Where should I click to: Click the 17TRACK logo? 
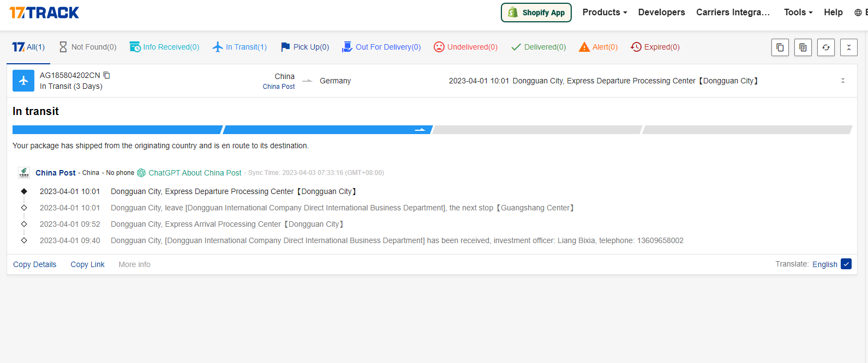point(44,13)
